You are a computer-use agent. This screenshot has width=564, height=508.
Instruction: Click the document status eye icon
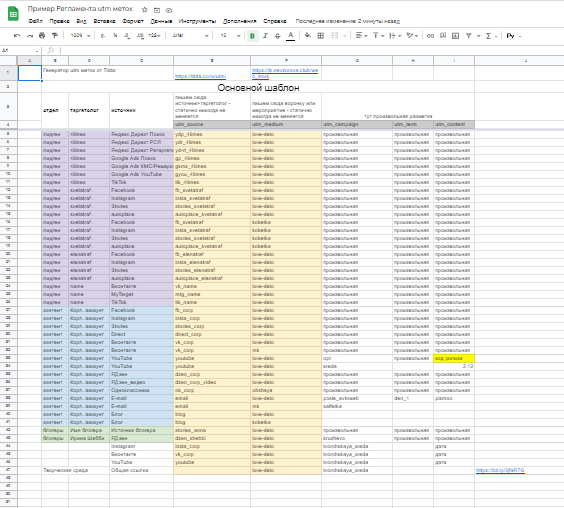[169, 10]
